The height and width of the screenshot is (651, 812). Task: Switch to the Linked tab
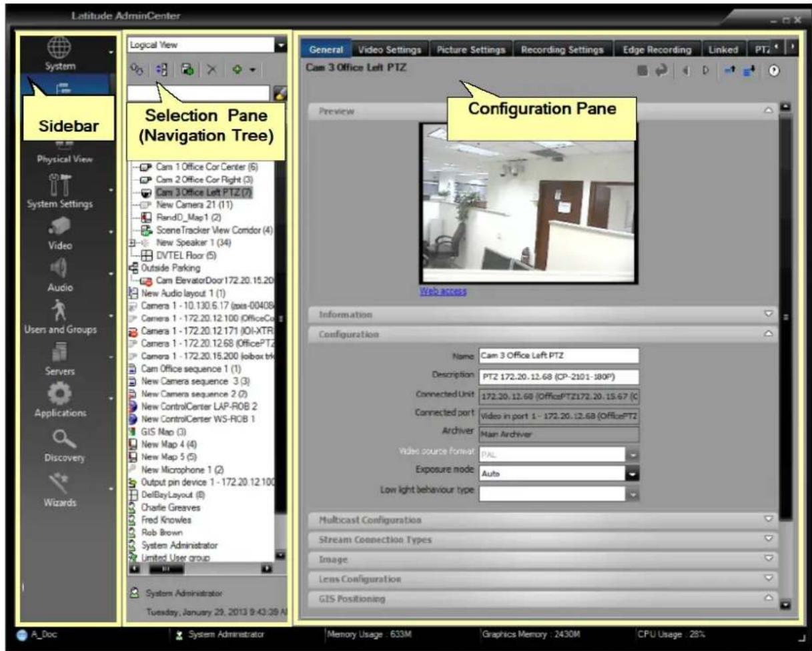724,49
